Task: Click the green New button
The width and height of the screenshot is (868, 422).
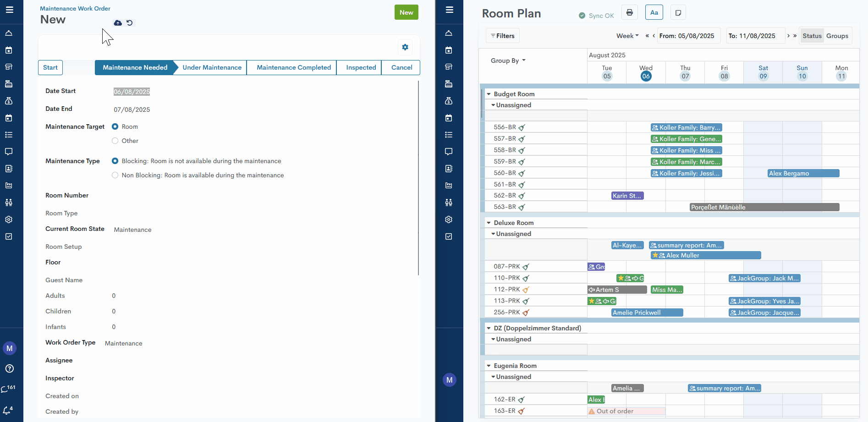Action: pyautogui.click(x=406, y=12)
